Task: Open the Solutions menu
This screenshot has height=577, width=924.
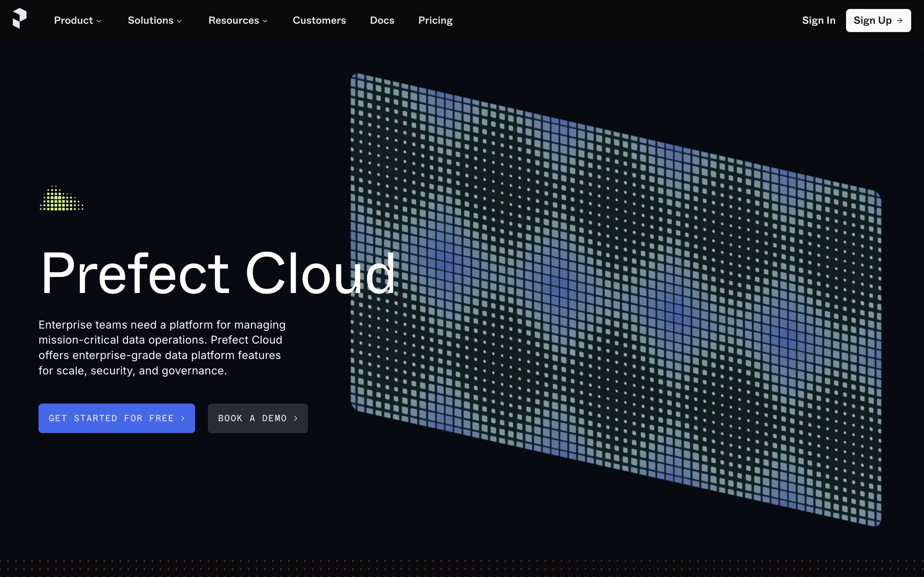Action: (x=155, y=21)
